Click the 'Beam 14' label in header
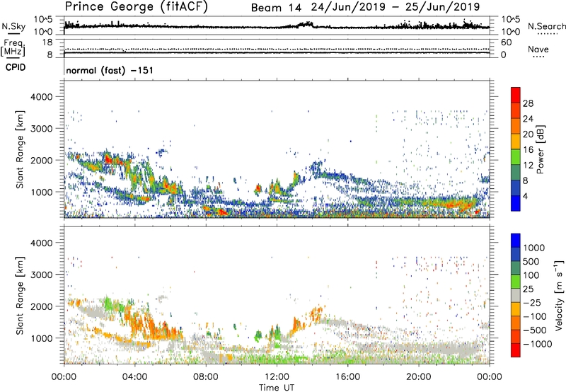This screenshot has width=566, height=392. pyautogui.click(x=276, y=8)
